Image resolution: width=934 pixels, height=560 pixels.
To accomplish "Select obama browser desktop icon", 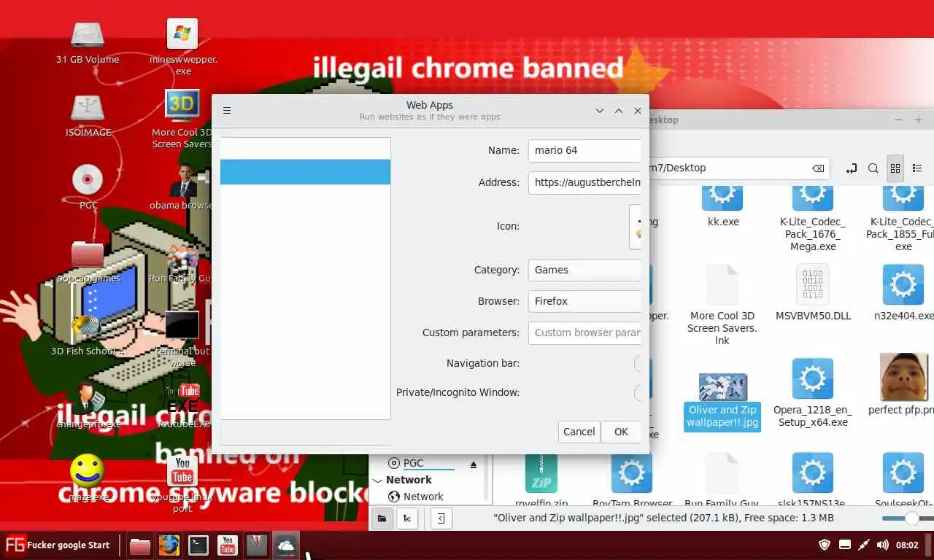I will click(x=183, y=188).
